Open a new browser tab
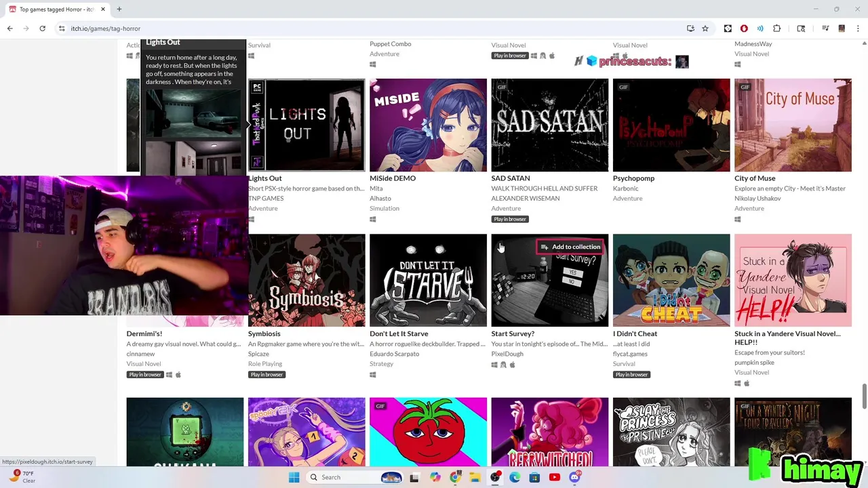This screenshot has height=488, width=868. click(119, 9)
